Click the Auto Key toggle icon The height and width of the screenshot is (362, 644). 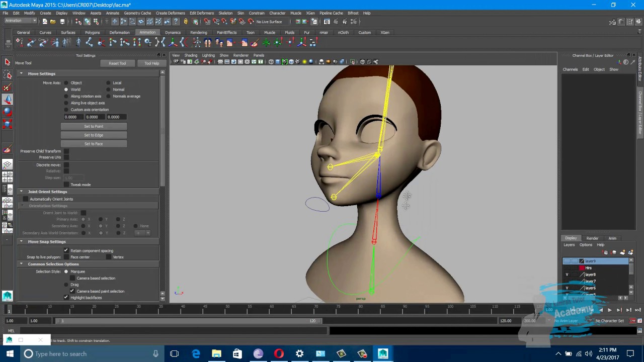(632, 321)
